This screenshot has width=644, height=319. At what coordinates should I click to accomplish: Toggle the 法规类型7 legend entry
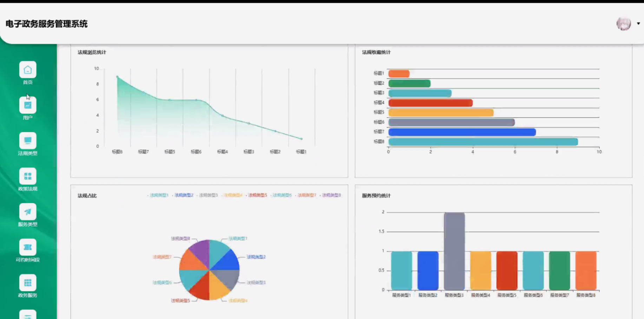click(x=305, y=195)
